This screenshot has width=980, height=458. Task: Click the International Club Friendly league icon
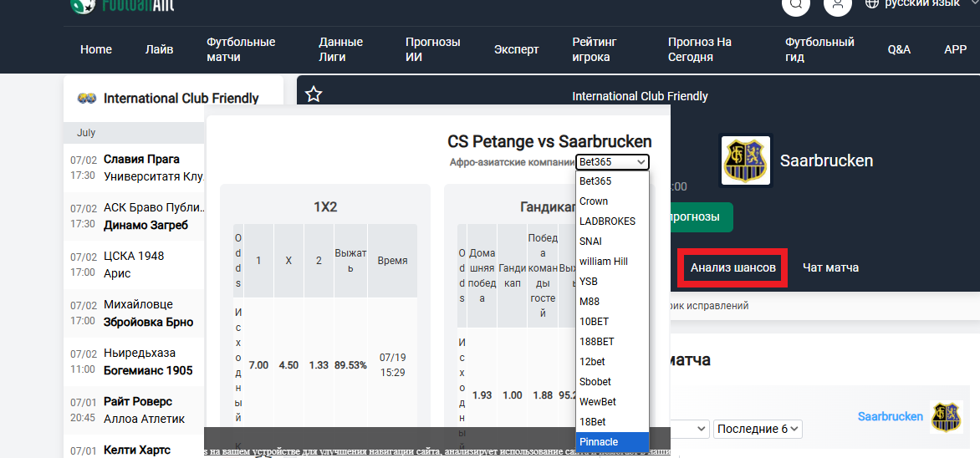(86, 99)
